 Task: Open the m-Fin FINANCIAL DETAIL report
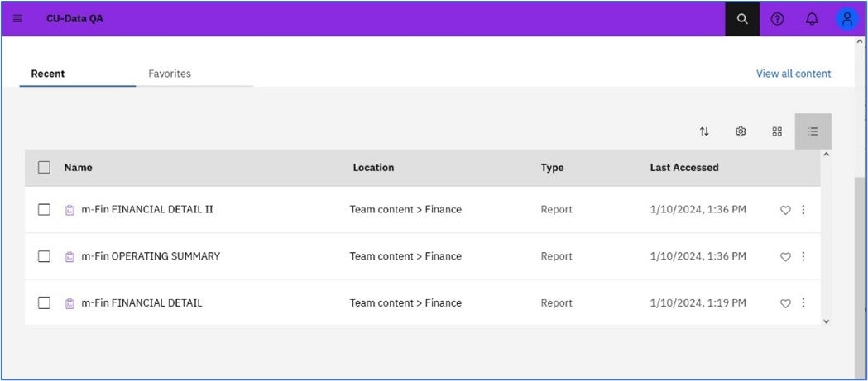141,302
